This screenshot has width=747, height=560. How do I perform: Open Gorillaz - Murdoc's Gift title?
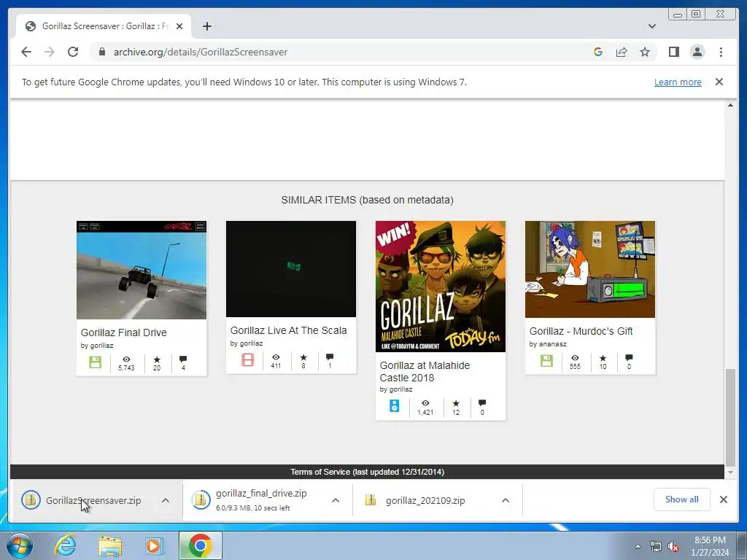[581, 331]
